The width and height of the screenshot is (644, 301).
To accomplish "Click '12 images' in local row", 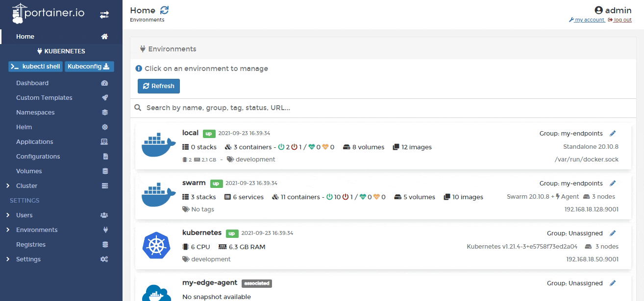I will (x=412, y=147).
